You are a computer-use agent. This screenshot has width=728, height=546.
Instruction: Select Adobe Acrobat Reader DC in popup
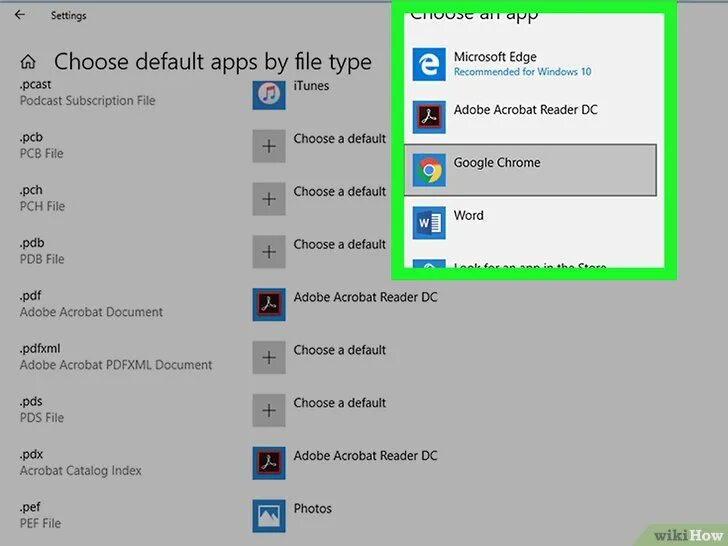(x=530, y=117)
